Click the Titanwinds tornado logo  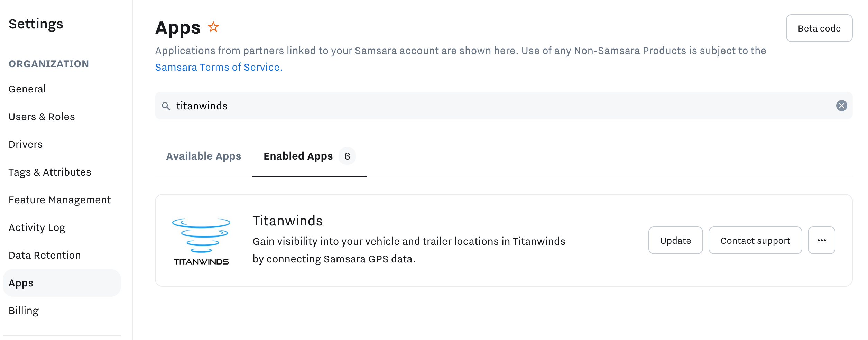pyautogui.click(x=201, y=240)
